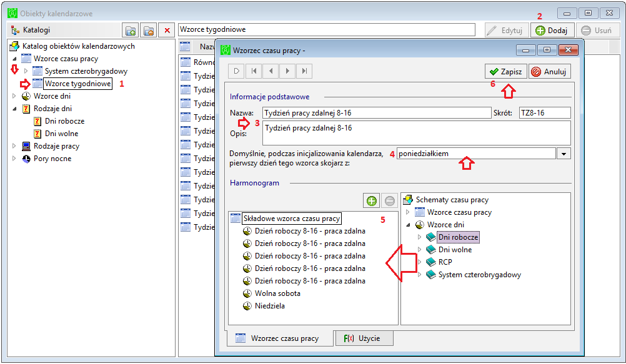Expand System czterobrygadowy in catalog tree

[26, 71]
